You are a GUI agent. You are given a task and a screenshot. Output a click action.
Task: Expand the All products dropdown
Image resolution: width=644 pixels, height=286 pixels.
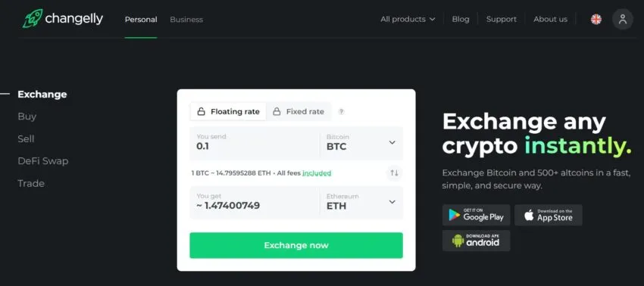click(x=408, y=19)
